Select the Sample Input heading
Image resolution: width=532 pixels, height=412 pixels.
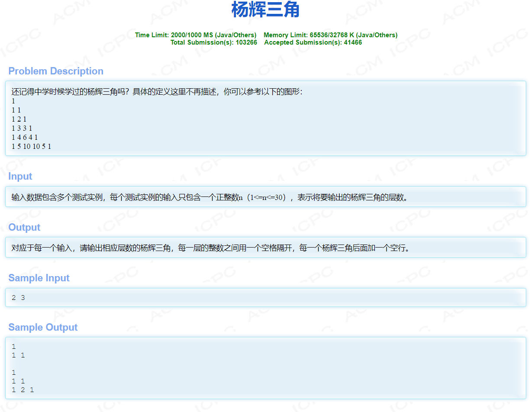[39, 278]
